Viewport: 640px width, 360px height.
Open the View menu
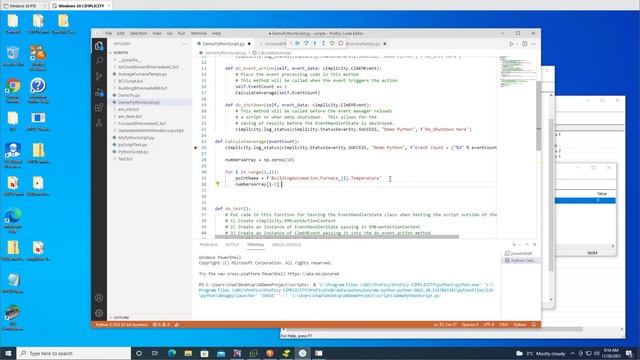[157, 33]
